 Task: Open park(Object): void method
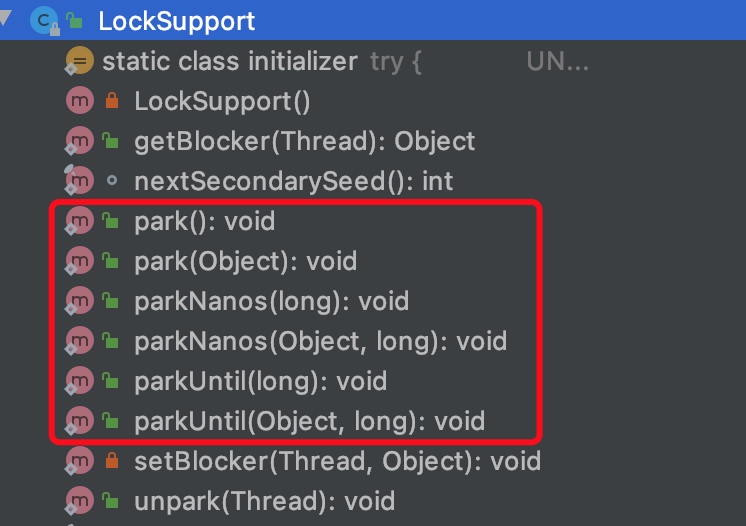coord(245,262)
